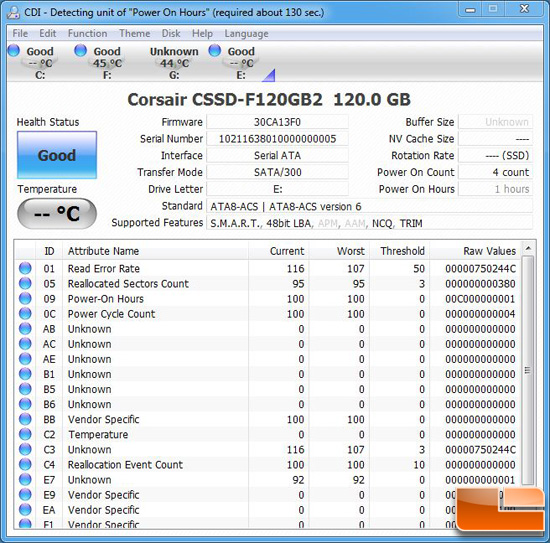Click status orb for attribute B5
This screenshot has height=543, width=550.
point(25,389)
